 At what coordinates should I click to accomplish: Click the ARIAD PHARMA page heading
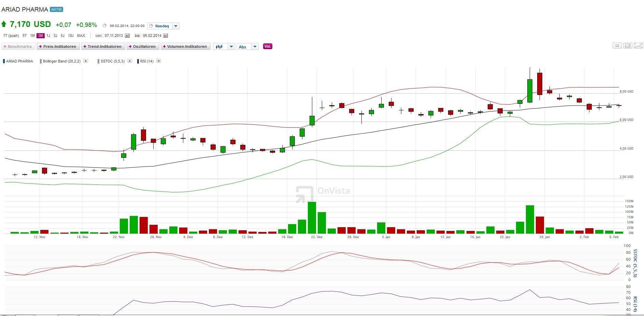(25, 10)
